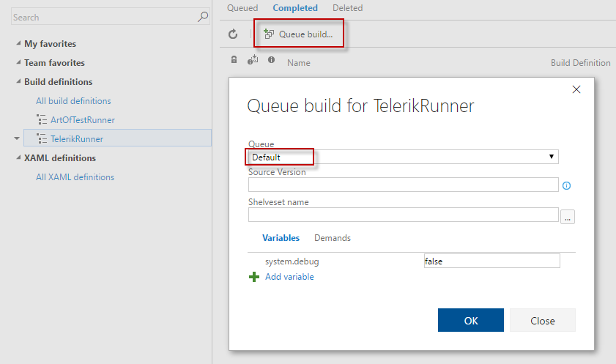Viewport: 616px width, 364px height.
Task: Click the Close button in dialog
Action: 543,320
